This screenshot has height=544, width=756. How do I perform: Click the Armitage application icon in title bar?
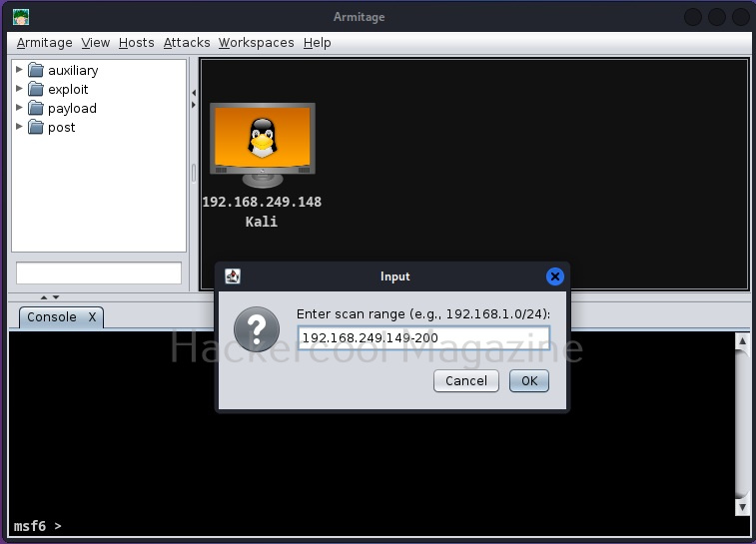[x=21, y=17]
